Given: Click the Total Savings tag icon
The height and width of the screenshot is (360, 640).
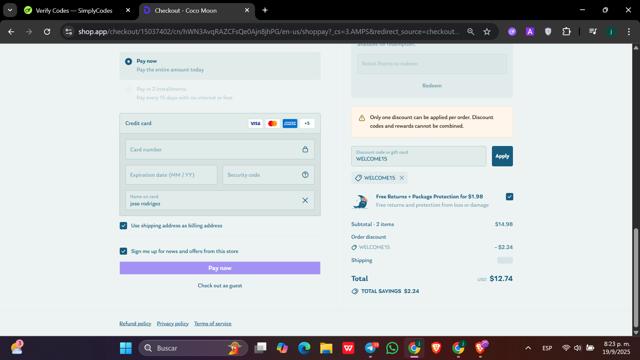Looking at the screenshot, I should tap(355, 291).
